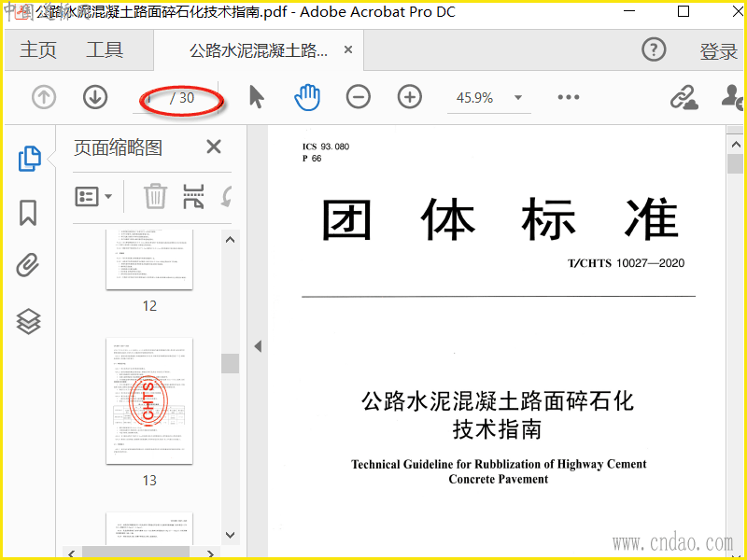Click the 登录 sign-in button
This screenshot has height=560, width=747.
pos(718,51)
